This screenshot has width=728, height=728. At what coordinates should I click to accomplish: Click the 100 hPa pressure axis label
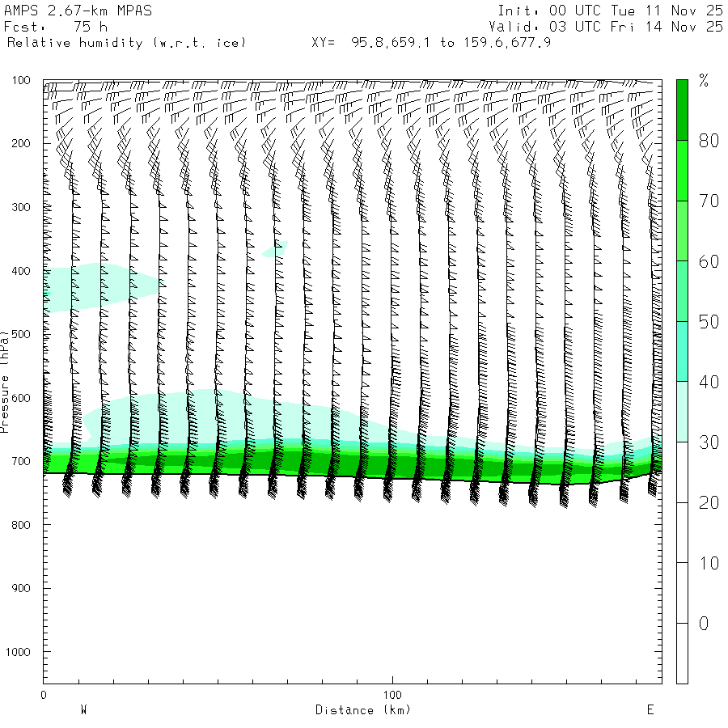(21, 80)
